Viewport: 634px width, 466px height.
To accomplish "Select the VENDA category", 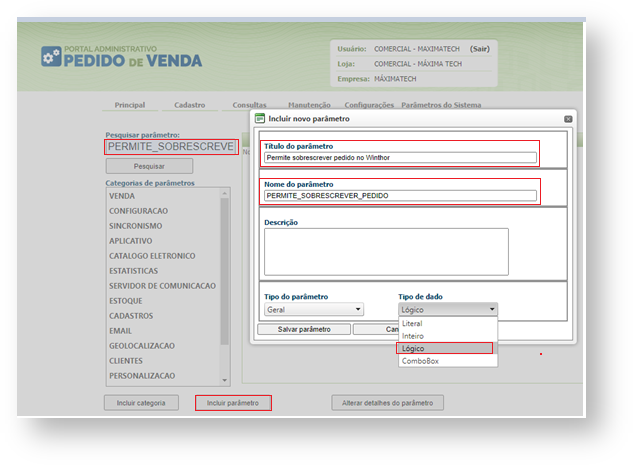I will 122,196.
